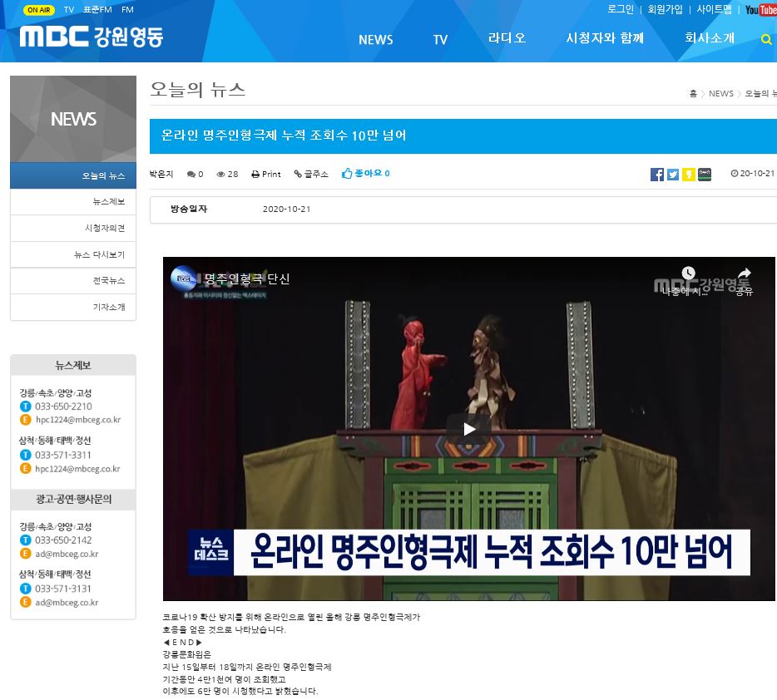The width and height of the screenshot is (777, 700).
Task: Click the 광고·공연·행사문의 header
Action: tap(73, 499)
